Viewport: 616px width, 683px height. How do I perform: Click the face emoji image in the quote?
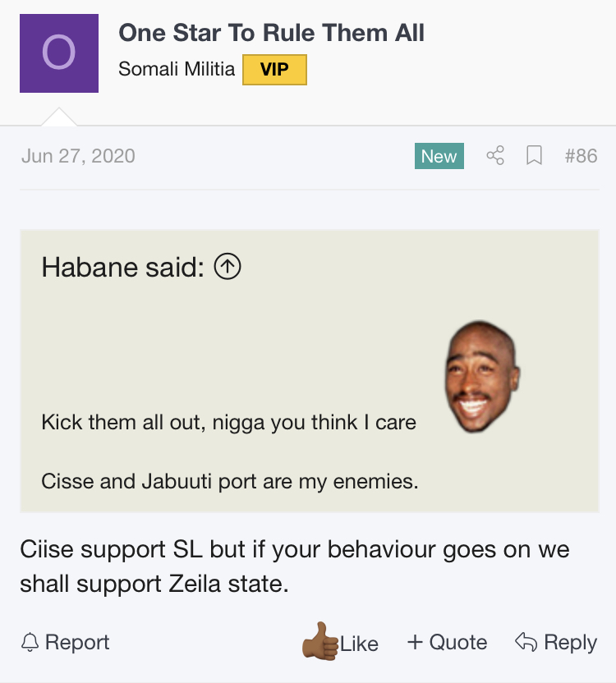pyautogui.click(x=483, y=376)
